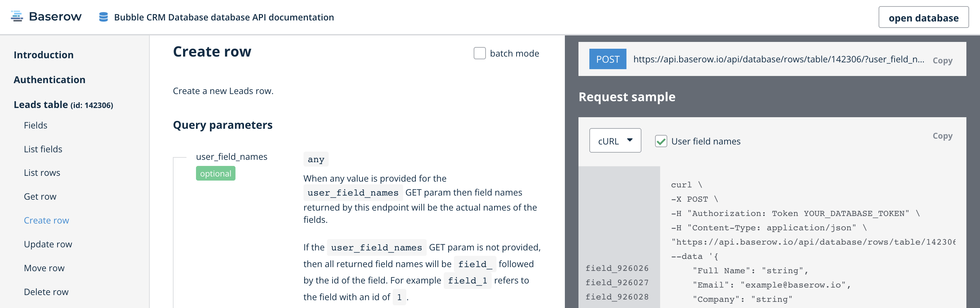Click the open database button
The width and height of the screenshot is (980, 308).
[x=923, y=17]
